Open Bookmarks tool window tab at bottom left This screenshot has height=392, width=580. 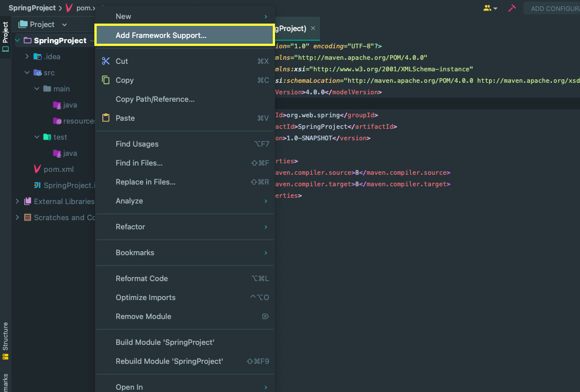coord(5,382)
